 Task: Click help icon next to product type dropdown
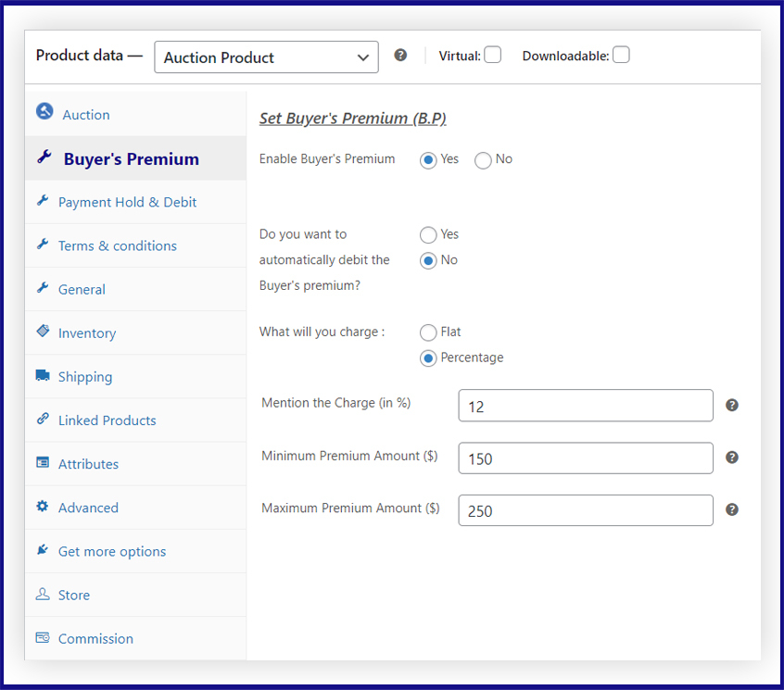400,55
